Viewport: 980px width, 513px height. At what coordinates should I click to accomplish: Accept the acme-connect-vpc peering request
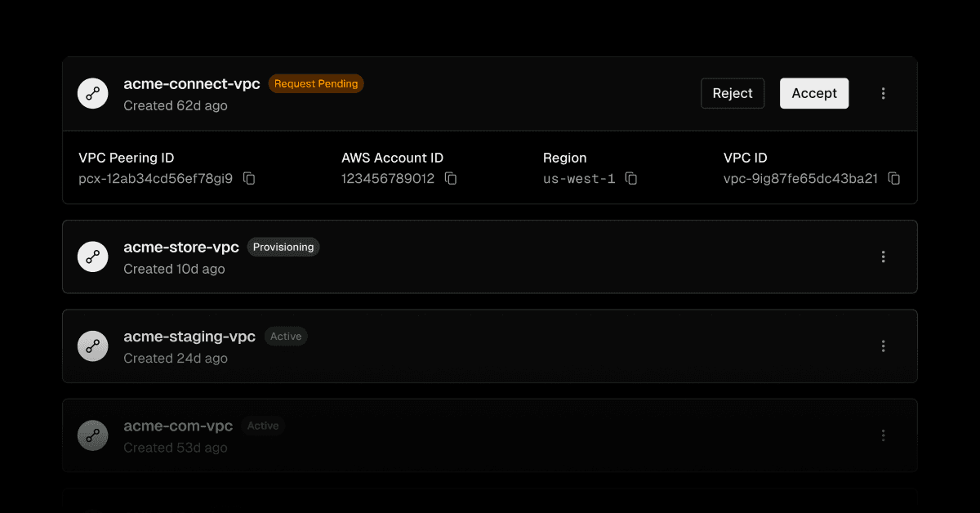[813, 93]
